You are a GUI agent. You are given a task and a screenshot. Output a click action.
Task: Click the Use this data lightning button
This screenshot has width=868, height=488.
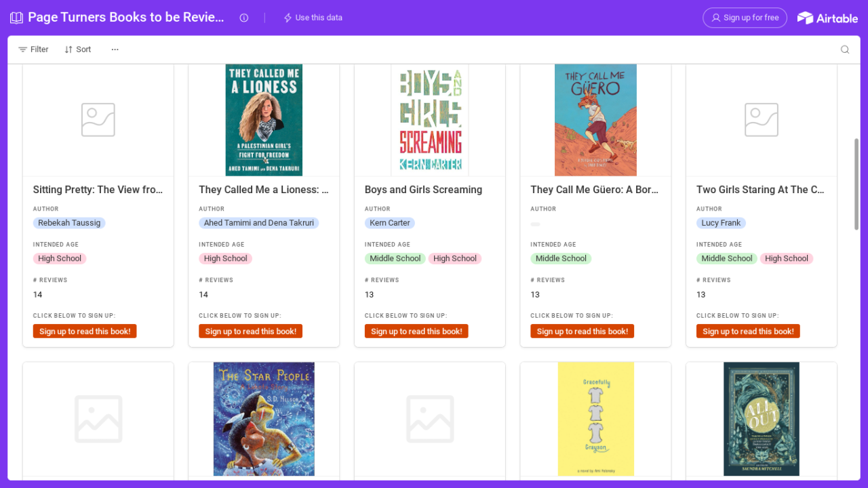(313, 18)
